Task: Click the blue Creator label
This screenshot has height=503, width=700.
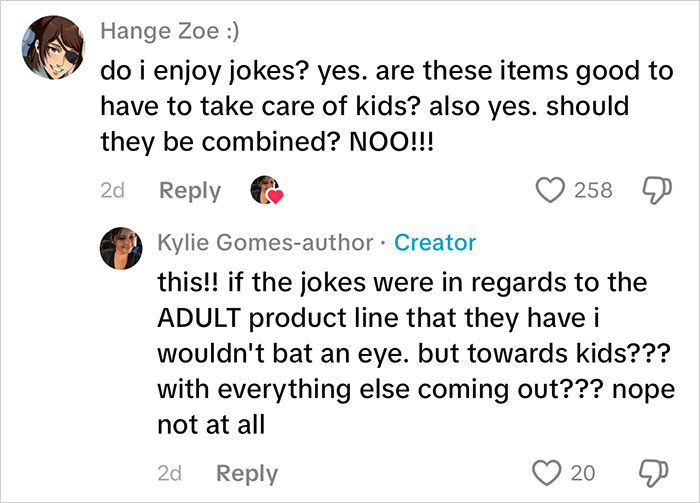Action: click(x=435, y=242)
